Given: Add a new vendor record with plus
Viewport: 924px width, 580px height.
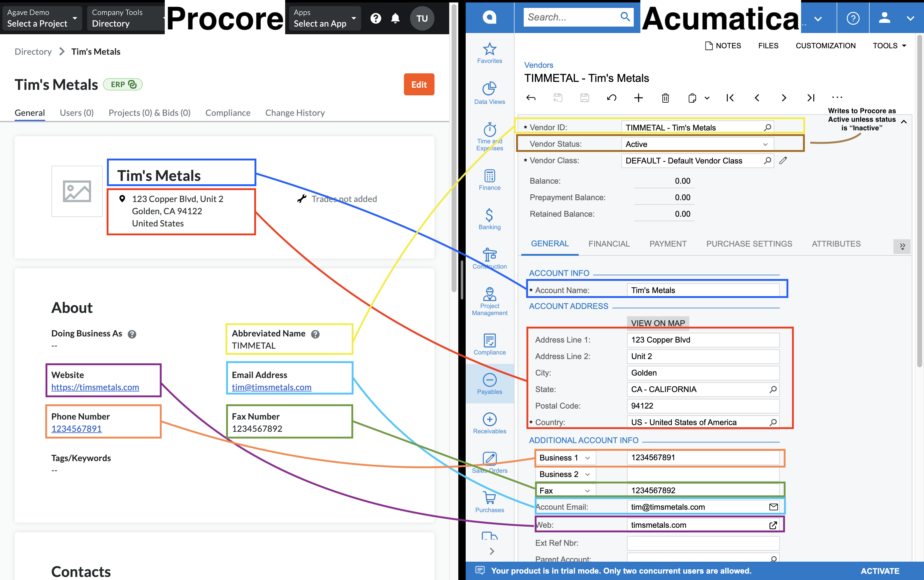Looking at the screenshot, I should coord(638,98).
